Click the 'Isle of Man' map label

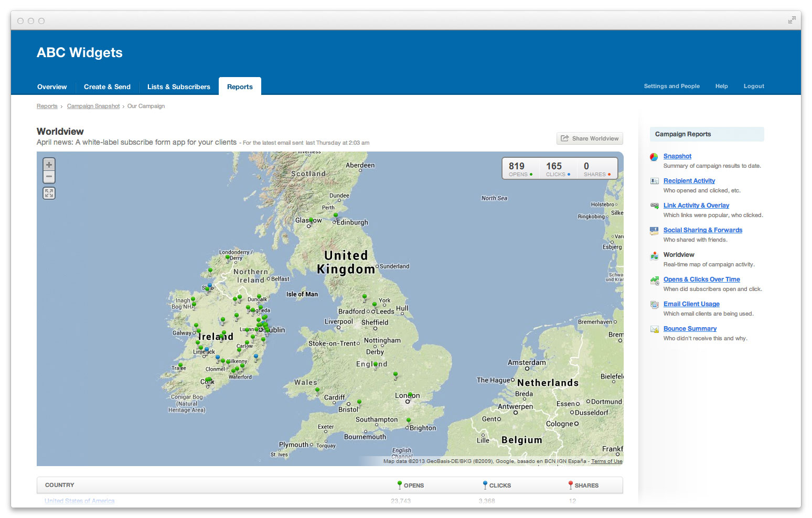coord(302,294)
